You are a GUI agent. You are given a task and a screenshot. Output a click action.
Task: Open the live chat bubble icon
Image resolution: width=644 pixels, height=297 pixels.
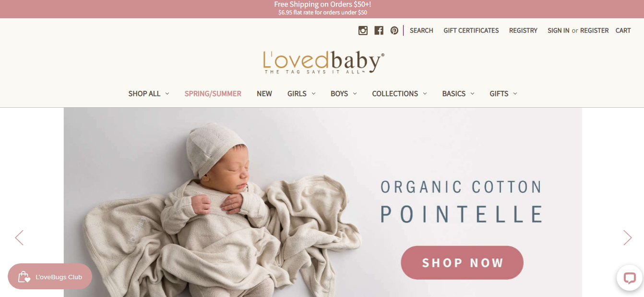tap(629, 278)
